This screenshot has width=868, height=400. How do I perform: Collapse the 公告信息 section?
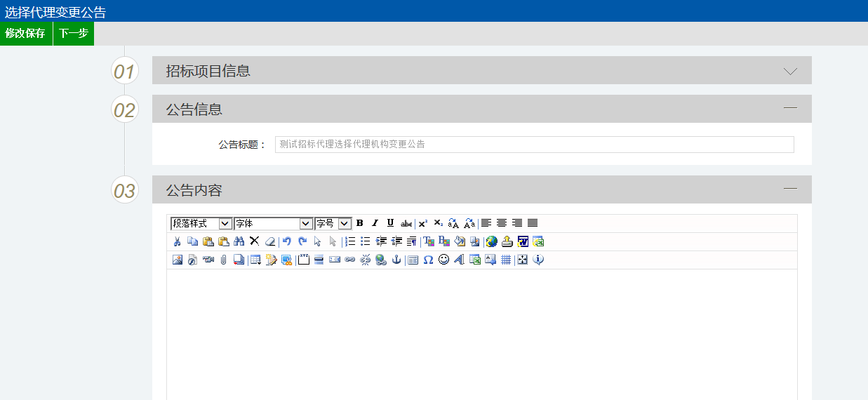791,108
